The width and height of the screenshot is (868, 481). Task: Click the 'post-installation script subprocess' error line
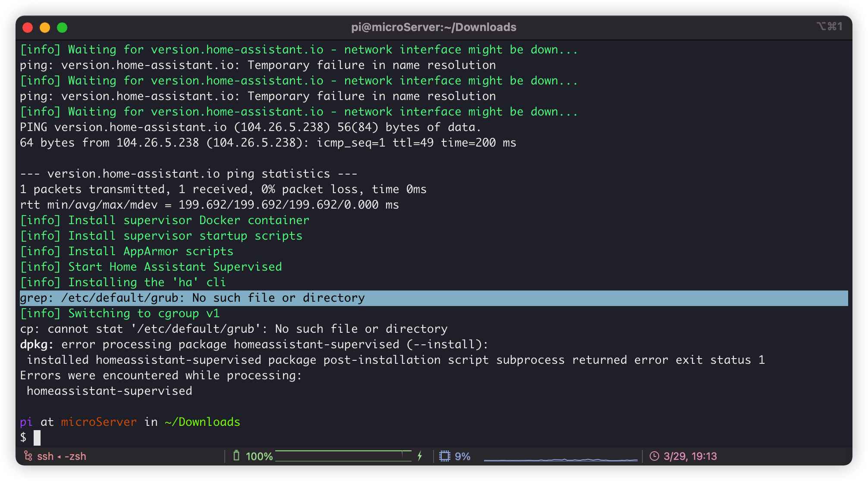point(396,360)
